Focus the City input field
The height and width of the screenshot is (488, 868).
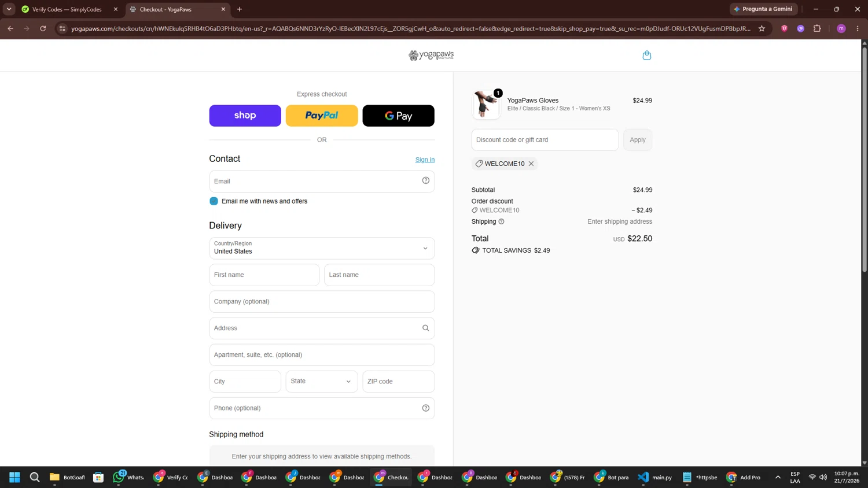[245, 382]
